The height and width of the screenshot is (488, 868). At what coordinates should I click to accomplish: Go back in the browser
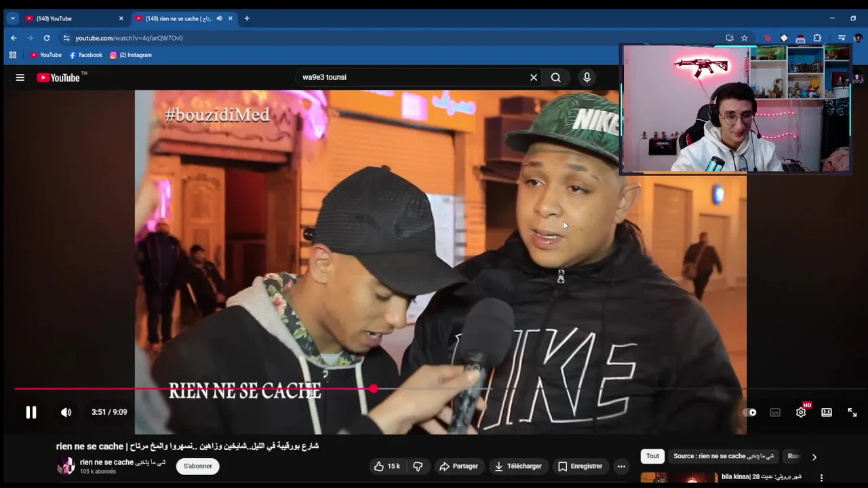[14, 38]
